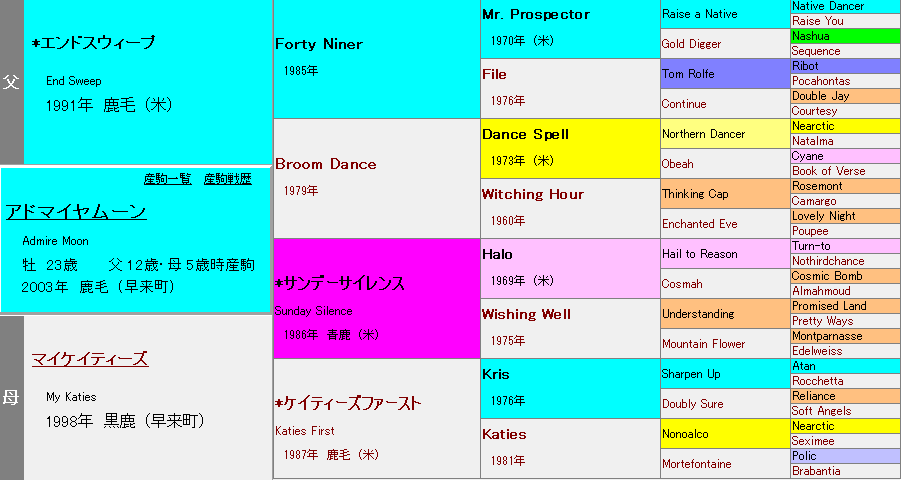Select エンドスウィープ sire entry
901x480 pixels.
click(93, 43)
